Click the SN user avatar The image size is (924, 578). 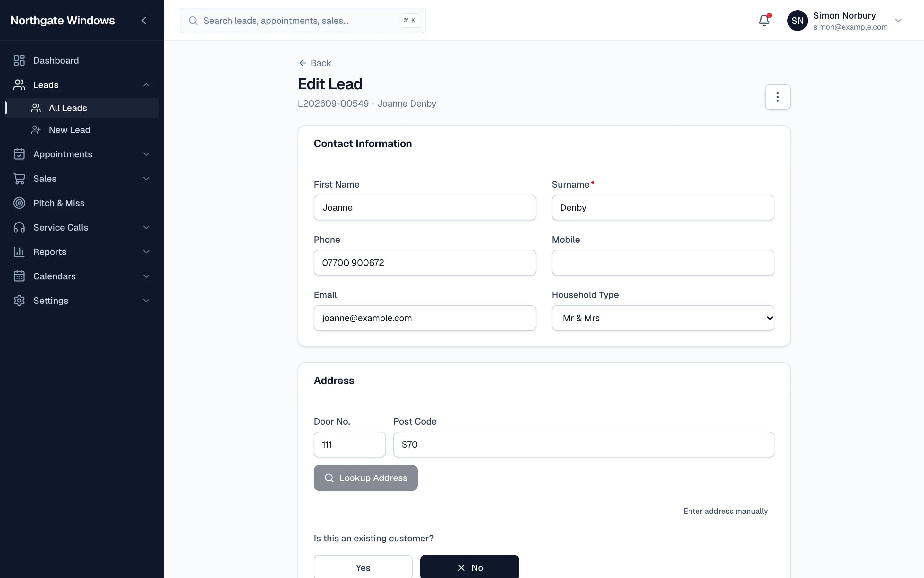tap(797, 21)
